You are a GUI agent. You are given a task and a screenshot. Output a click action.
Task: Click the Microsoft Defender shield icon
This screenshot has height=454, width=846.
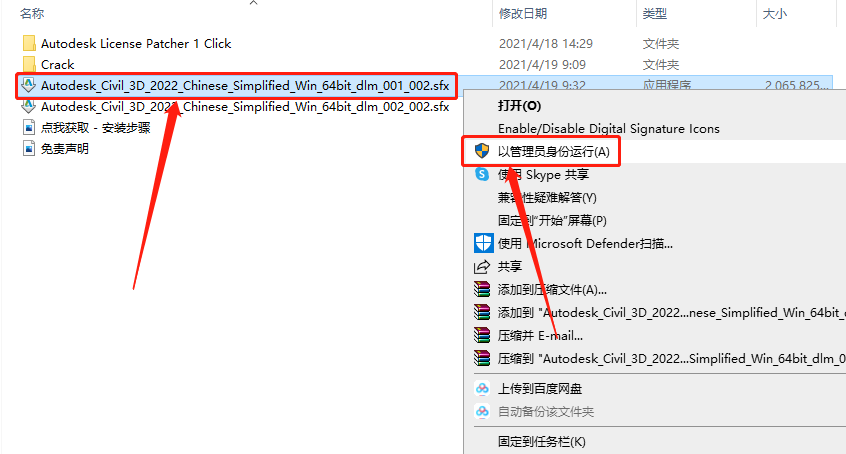click(483, 243)
